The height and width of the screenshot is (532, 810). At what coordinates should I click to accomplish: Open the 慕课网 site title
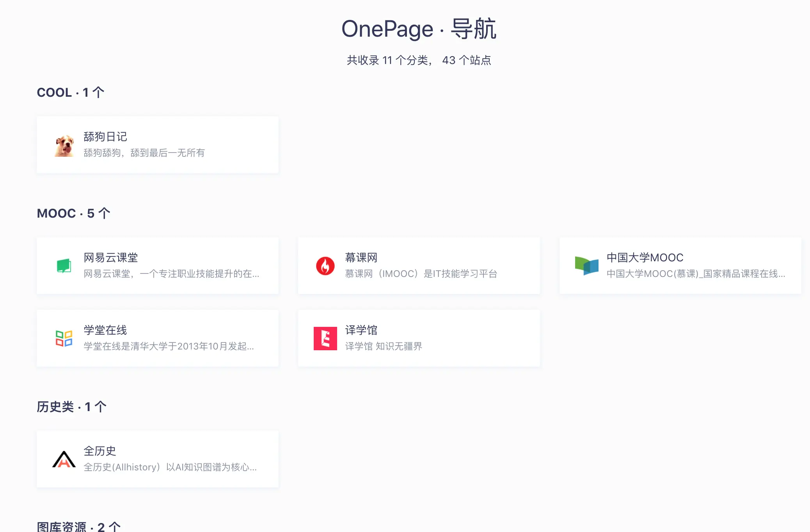(361, 258)
